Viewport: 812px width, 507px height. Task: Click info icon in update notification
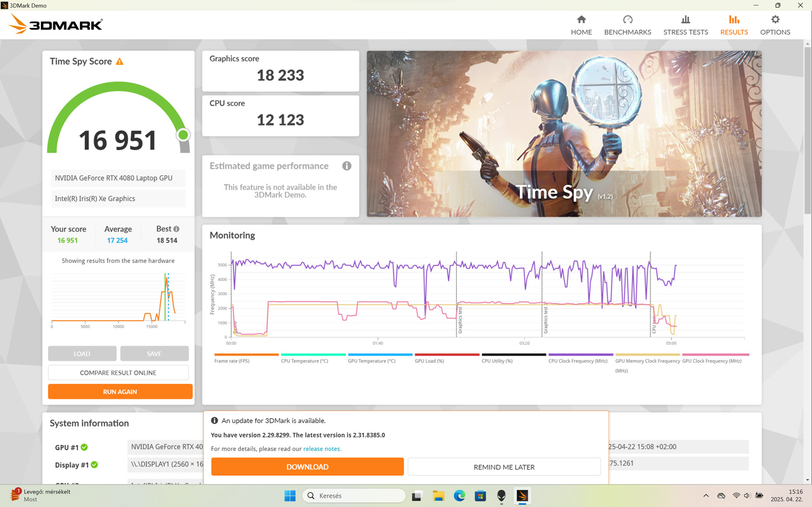click(x=215, y=420)
